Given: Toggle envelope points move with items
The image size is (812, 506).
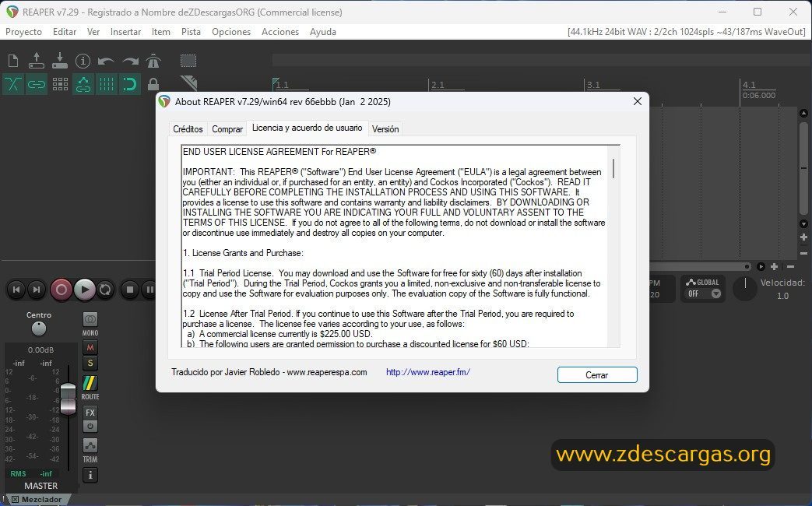Looking at the screenshot, I should click(83, 84).
